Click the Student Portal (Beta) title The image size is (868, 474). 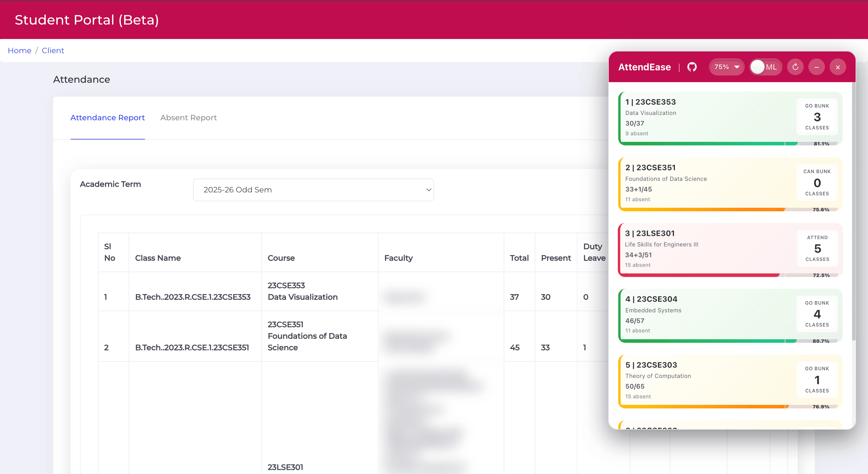click(x=87, y=20)
